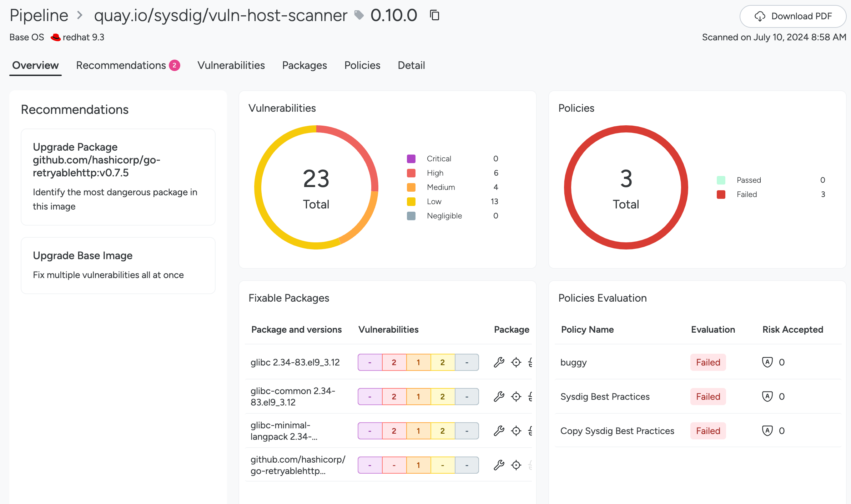Viewport: 851px width, 504px height.
Task: Click the red High legend swatch
Action: (x=411, y=173)
